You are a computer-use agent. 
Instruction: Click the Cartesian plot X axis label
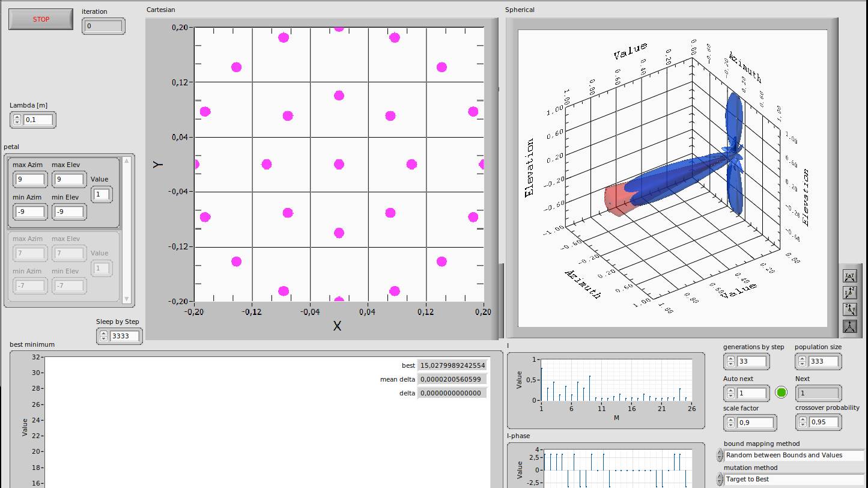[337, 326]
